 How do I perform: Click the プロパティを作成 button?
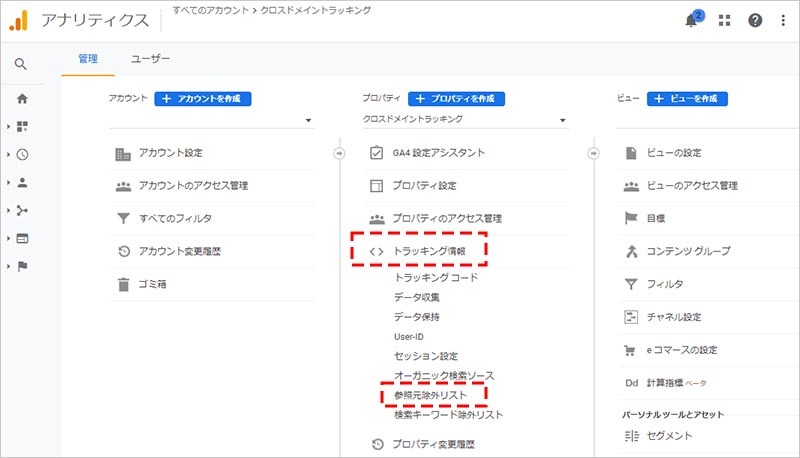point(456,99)
